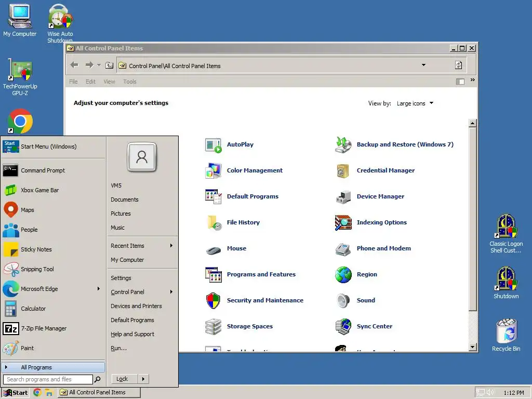Open the File History icon
This screenshot has height=399, width=532.
pos(214,222)
